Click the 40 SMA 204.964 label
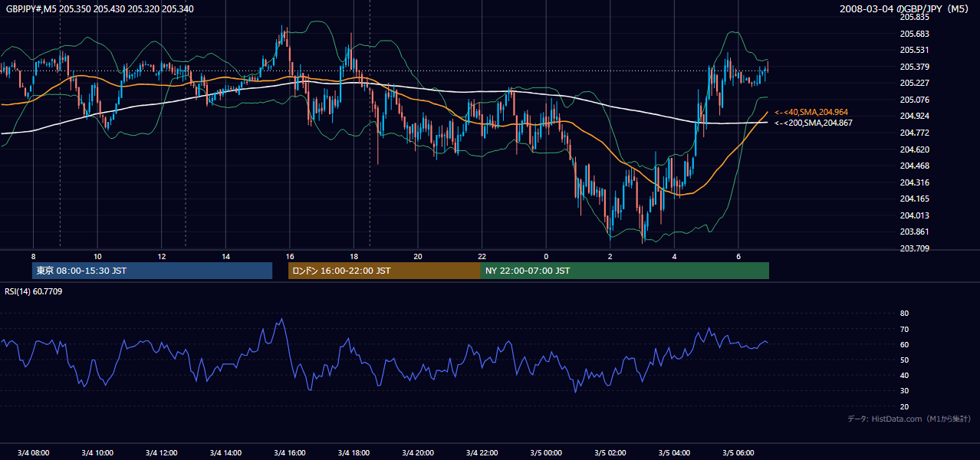The image size is (980, 460). pyautogui.click(x=812, y=112)
